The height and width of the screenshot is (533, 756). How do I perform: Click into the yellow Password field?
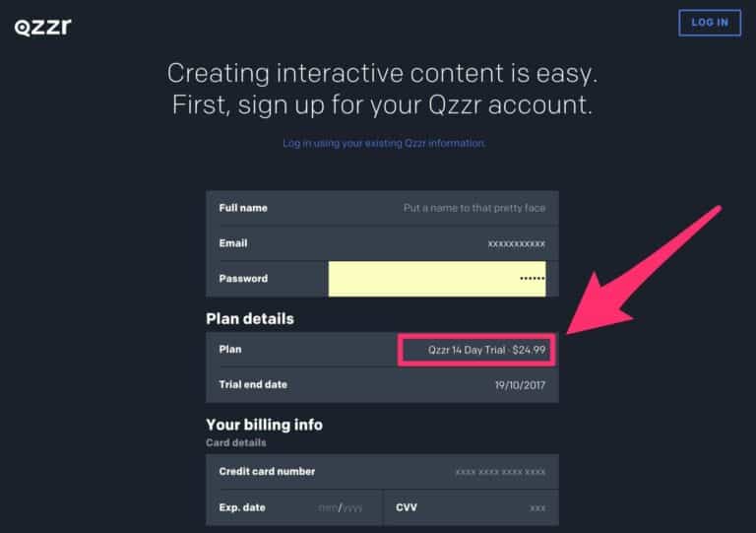(437, 279)
